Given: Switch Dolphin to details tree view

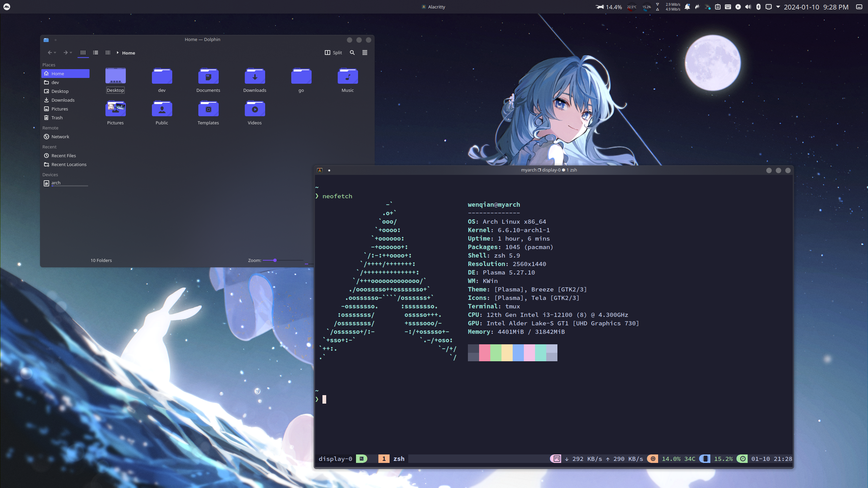Looking at the screenshot, I should 108,53.
